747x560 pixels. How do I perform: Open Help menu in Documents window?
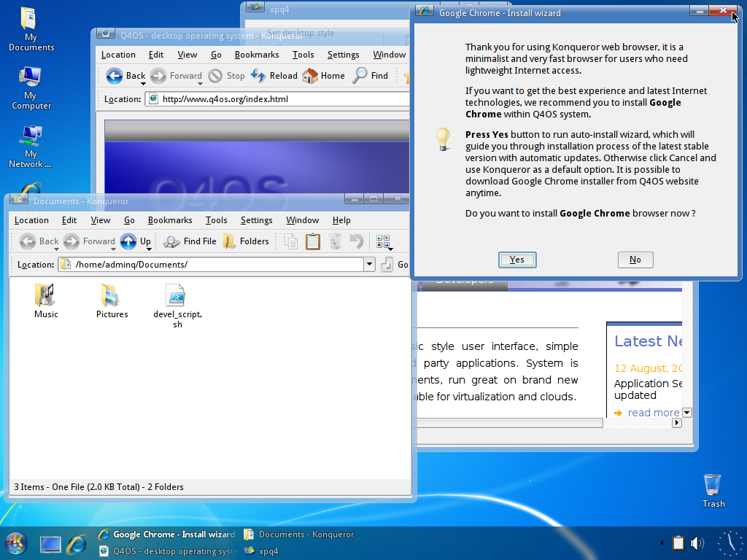(341, 220)
